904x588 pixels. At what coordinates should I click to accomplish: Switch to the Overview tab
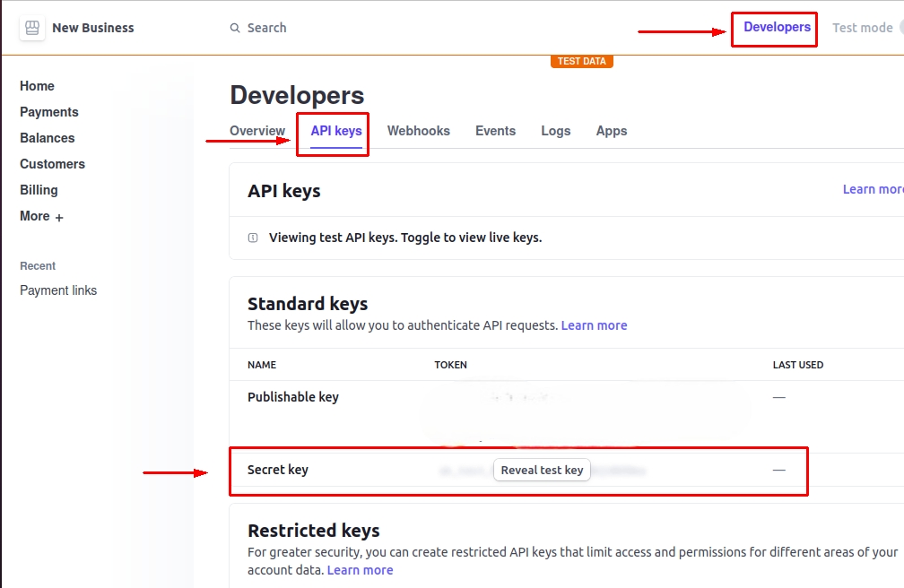pyautogui.click(x=257, y=131)
